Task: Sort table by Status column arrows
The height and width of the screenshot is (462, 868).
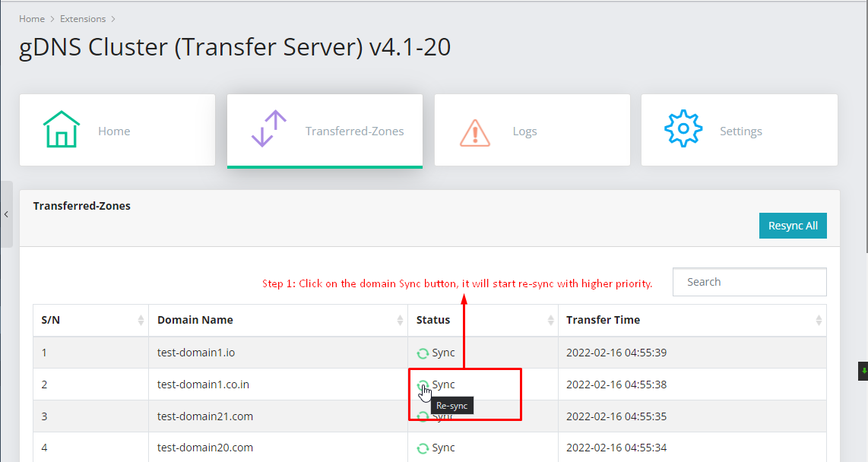Action: (550, 321)
